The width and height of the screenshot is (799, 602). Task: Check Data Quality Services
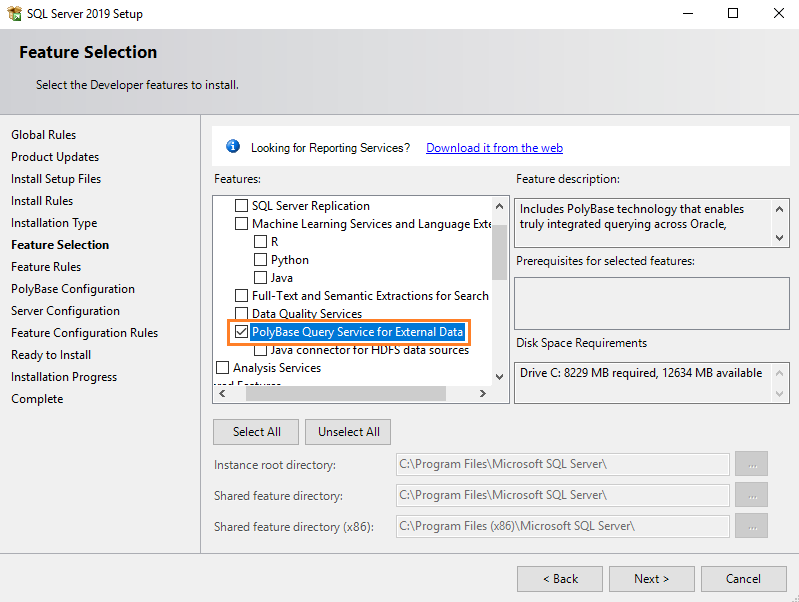(x=241, y=313)
